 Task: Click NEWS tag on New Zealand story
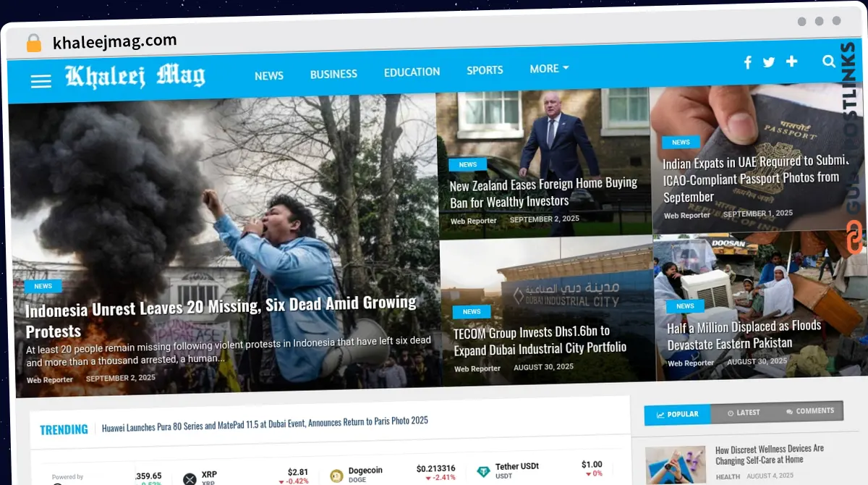[468, 164]
